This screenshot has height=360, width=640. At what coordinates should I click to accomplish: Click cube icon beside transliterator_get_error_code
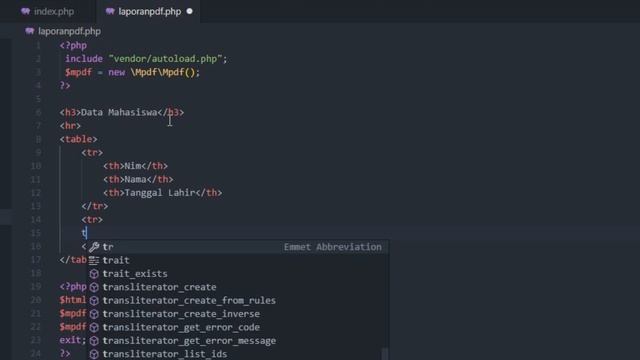tap(94, 327)
